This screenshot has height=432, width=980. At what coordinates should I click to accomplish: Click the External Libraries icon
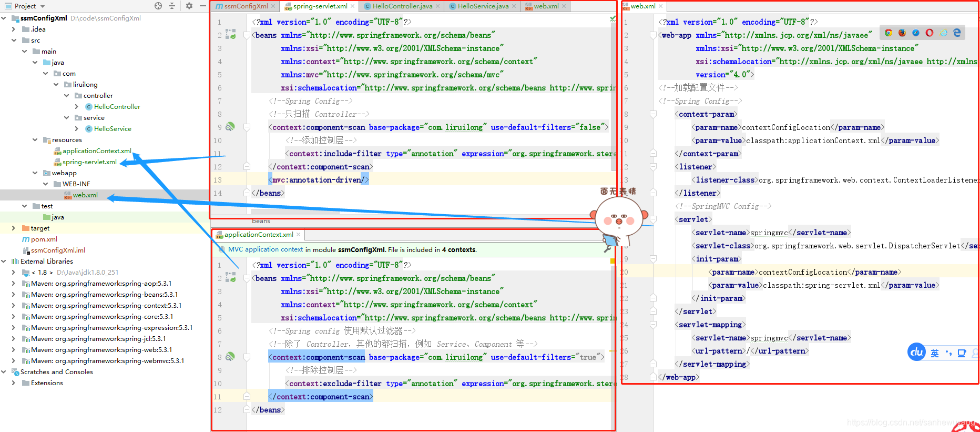15,262
